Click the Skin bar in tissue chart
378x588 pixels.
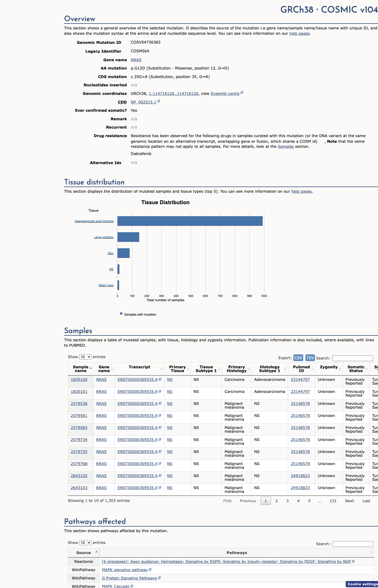tap(124, 253)
